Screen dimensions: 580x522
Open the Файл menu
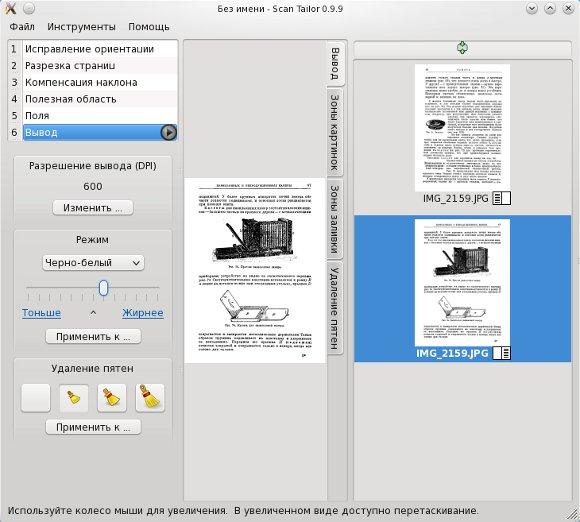[22, 27]
